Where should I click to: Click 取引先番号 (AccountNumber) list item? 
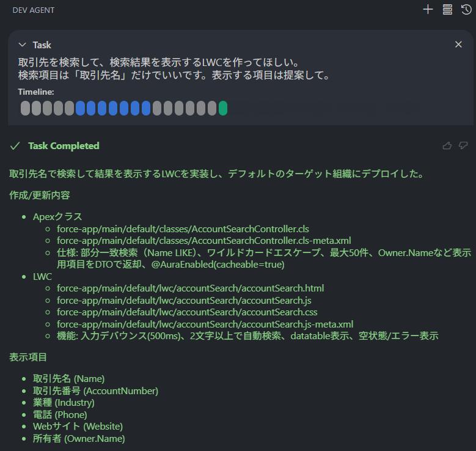95,391
